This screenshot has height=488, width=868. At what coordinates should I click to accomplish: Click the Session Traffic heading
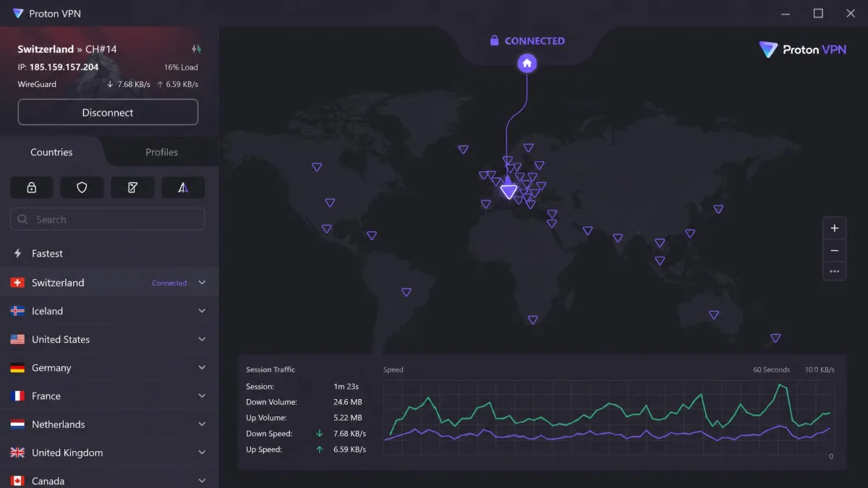coord(271,369)
